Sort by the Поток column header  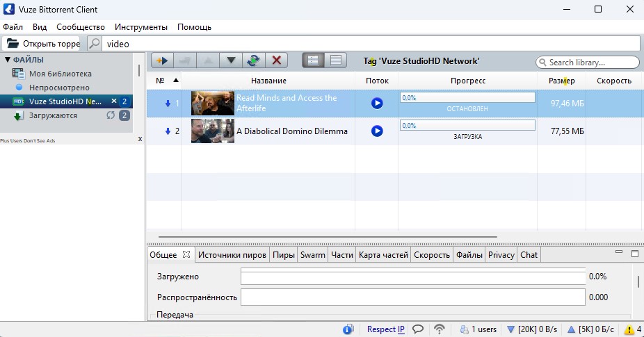pyautogui.click(x=377, y=81)
